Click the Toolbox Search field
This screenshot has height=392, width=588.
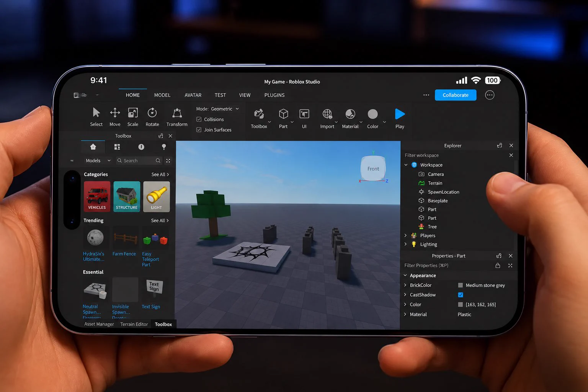(x=138, y=161)
